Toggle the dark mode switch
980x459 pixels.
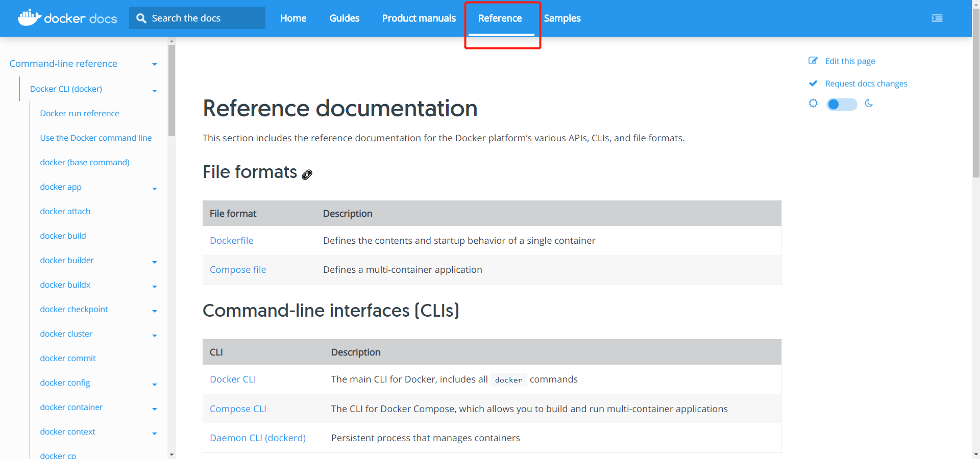coord(841,104)
